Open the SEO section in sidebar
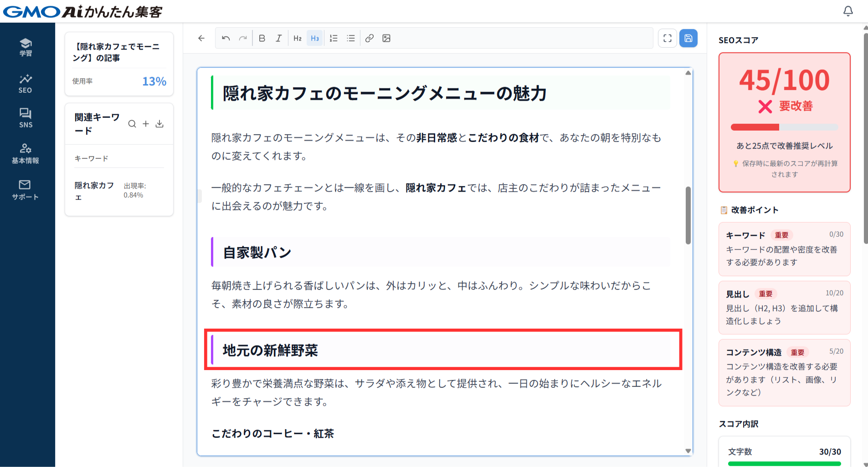Image resolution: width=868 pixels, height=467 pixels. click(26, 83)
